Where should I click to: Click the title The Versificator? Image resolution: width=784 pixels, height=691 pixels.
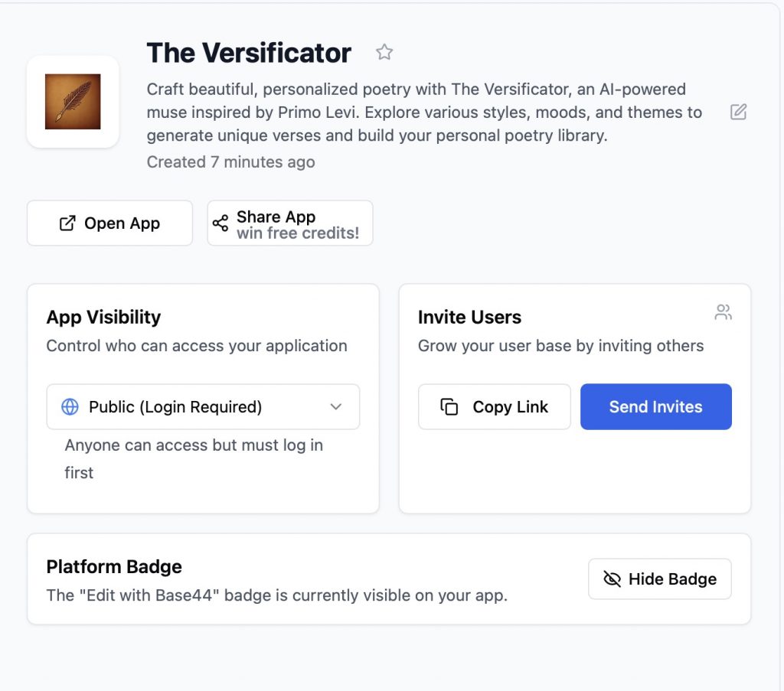pyautogui.click(x=249, y=53)
